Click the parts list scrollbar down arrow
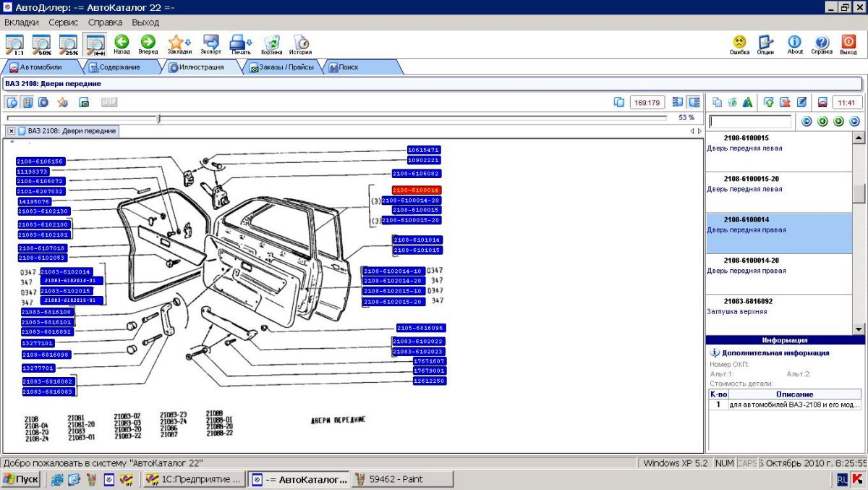 point(859,329)
